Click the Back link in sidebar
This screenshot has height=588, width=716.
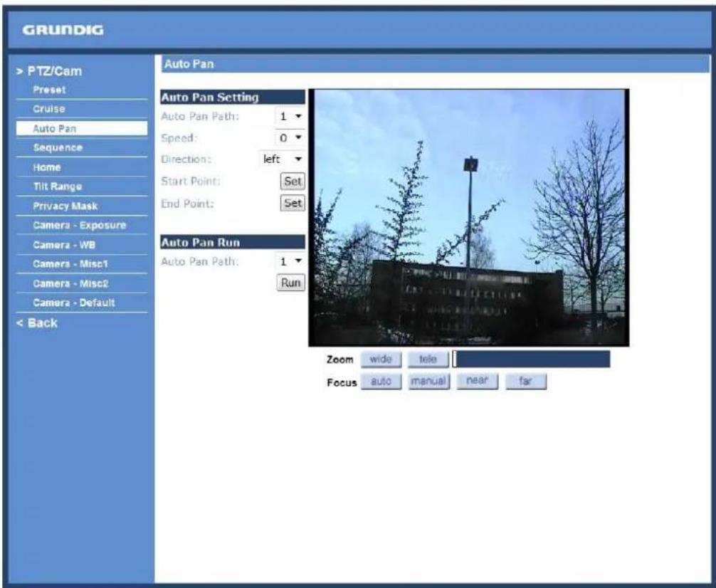[x=37, y=323]
